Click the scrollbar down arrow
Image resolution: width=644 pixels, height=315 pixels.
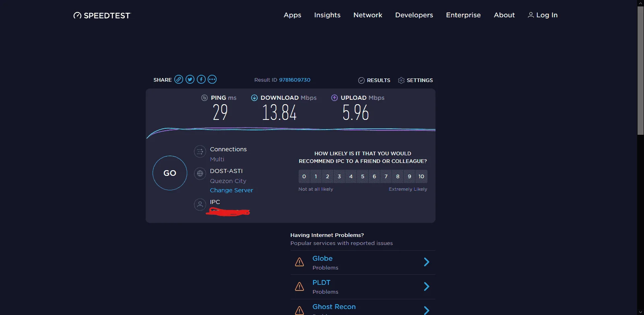(x=641, y=312)
